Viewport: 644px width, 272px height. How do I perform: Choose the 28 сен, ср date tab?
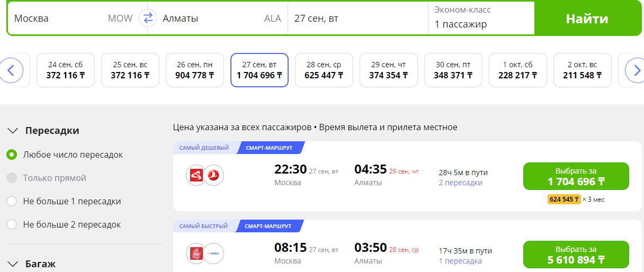(x=324, y=70)
